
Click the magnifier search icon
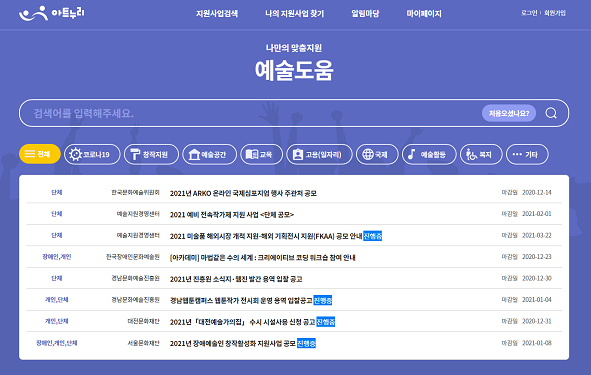click(551, 113)
